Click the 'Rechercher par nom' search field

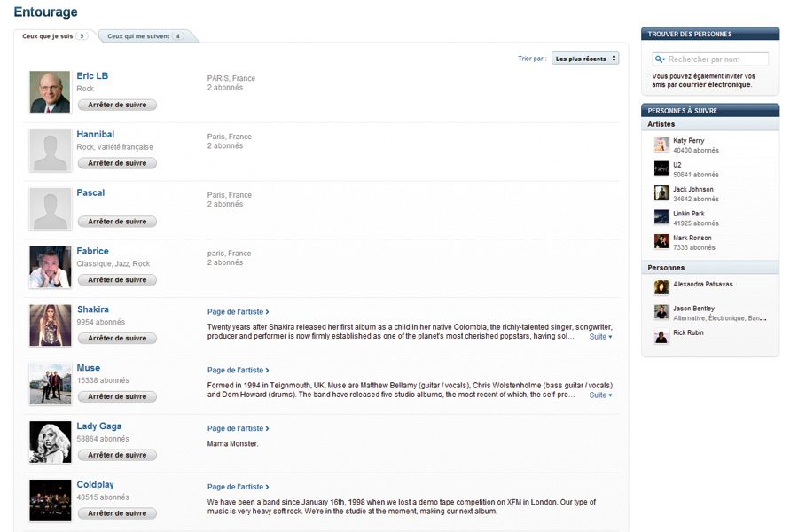pyautogui.click(x=710, y=59)
